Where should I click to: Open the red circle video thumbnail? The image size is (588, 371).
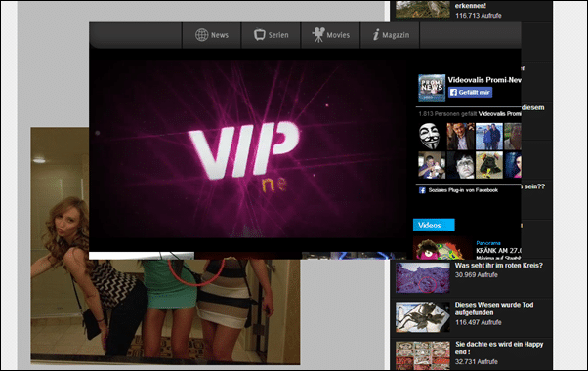click(x=423, y=277)
